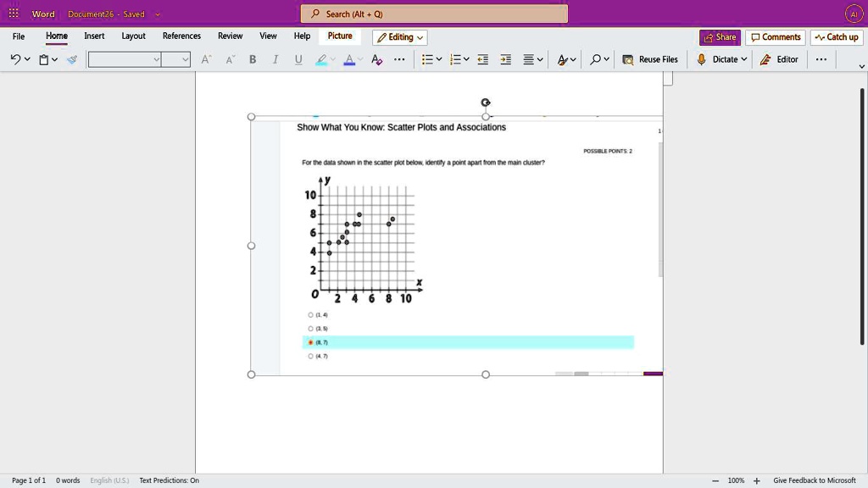
Task: Switch to the Layout tab
Action: pyautogui.click(x=133, y=36)
